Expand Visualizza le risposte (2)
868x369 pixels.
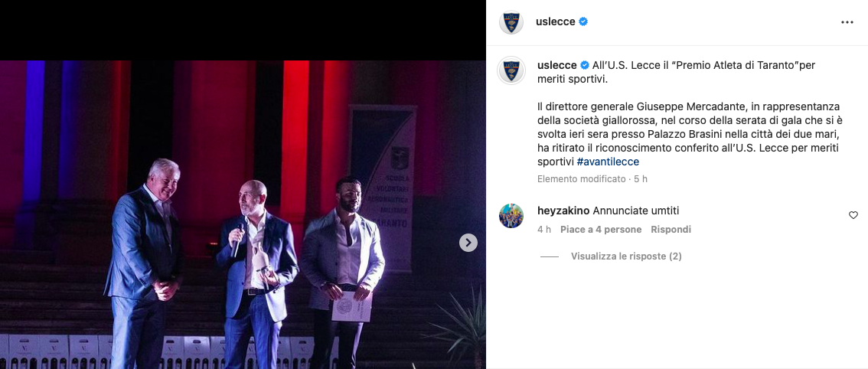626,256
